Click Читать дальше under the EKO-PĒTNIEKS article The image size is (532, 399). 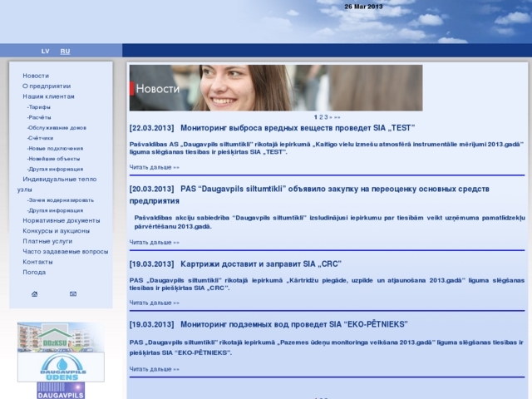click(x=154, y=369)
